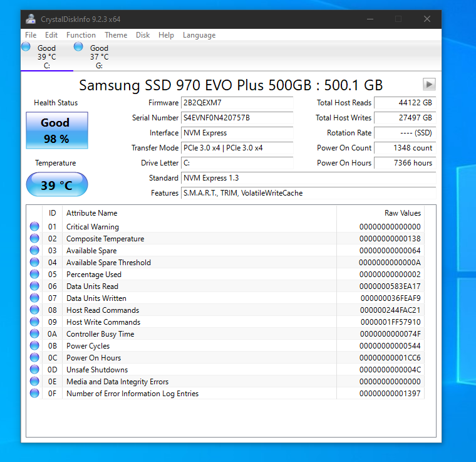The image size is (476, 462).
Task: Click status orb for Power Cycles
Action: (x=34, y=345)
